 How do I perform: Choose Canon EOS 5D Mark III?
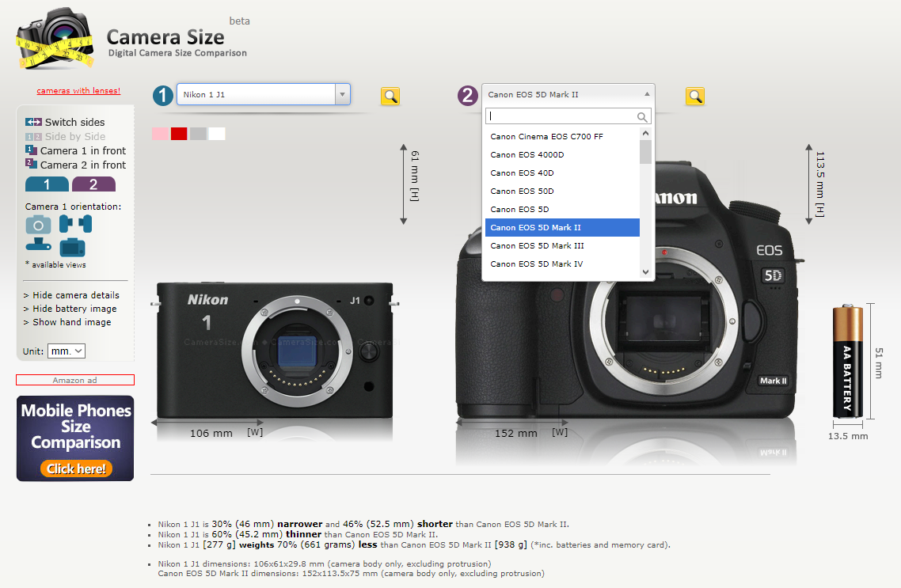(562, 246)
